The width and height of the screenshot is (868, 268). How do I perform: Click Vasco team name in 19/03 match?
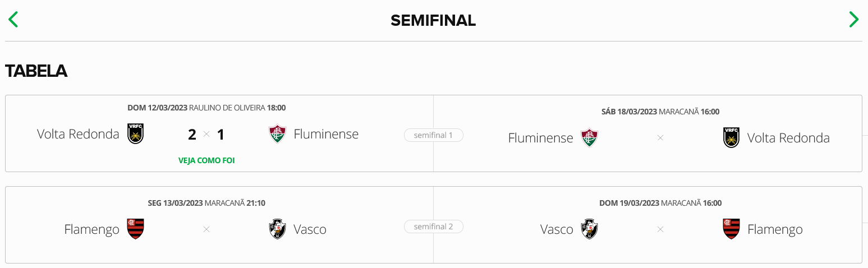(557, 229)
